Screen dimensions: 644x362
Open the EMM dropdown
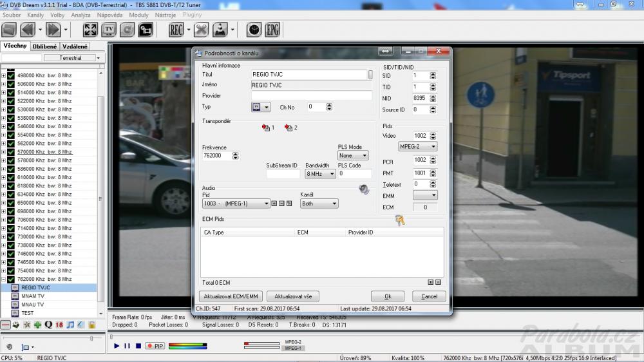(x=425, y=196)
